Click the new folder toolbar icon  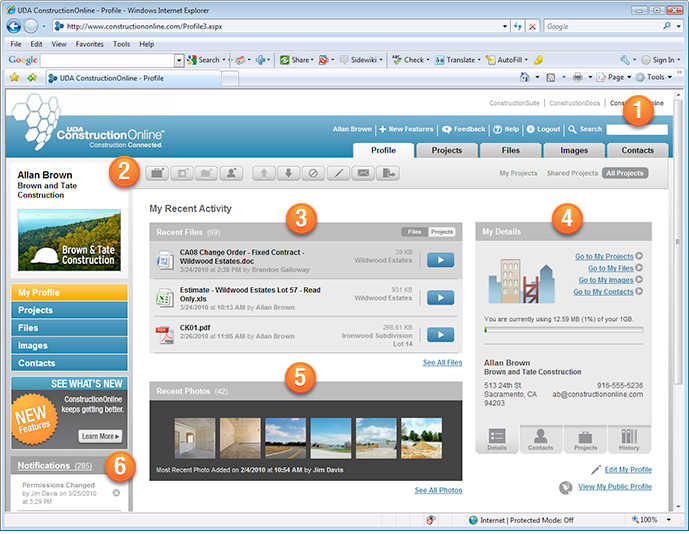207,174
